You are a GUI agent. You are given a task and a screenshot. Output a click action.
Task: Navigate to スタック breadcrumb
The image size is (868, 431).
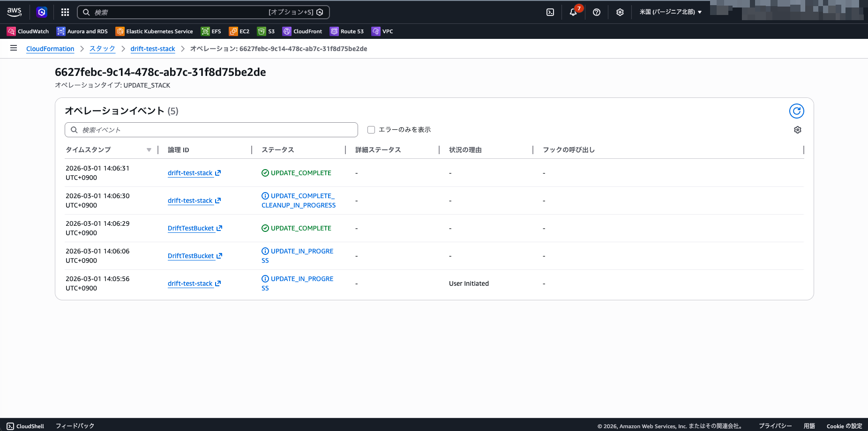point(102,49)
